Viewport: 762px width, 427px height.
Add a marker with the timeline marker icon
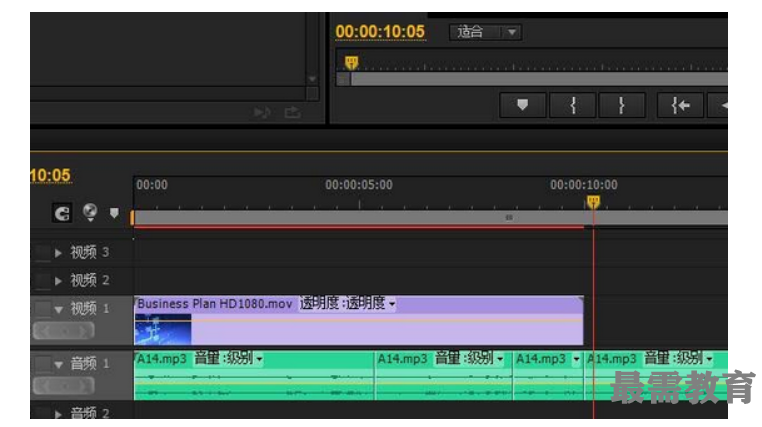(114, 213)
